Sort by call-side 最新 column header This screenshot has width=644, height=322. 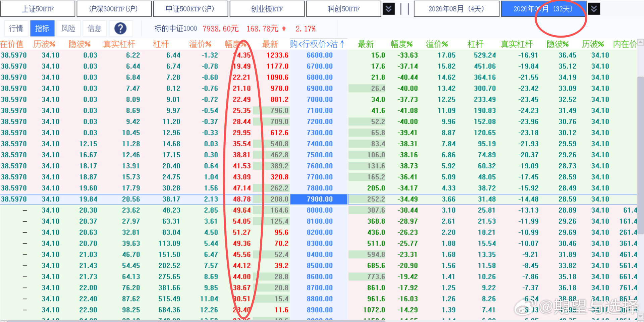270,44
